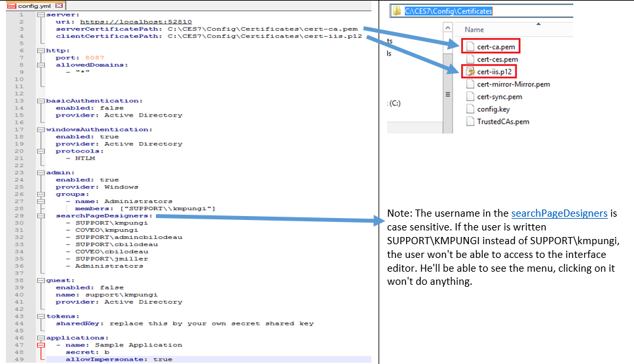The image size is (634, 364).
Task: Click the folder icon in the Explorer address bar
Action: point(397,11)
